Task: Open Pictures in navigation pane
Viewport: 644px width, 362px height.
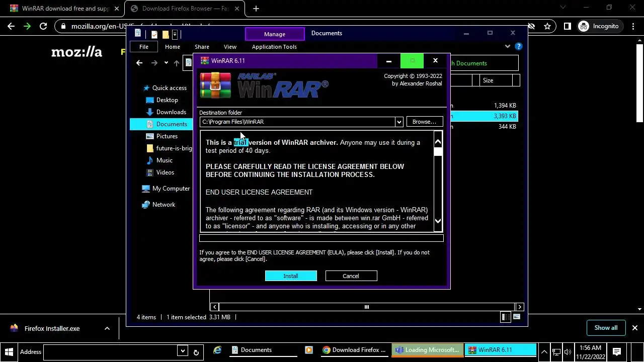Action: [162, 136]
